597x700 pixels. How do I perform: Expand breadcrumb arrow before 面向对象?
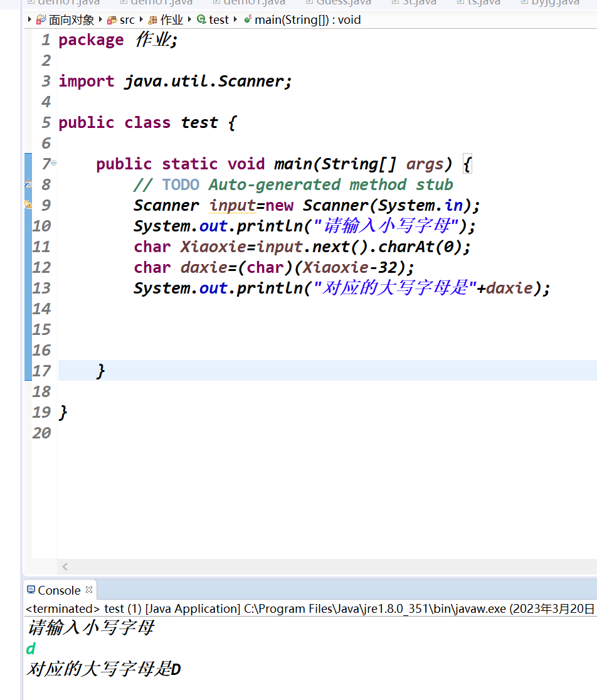tap(29, 19)
